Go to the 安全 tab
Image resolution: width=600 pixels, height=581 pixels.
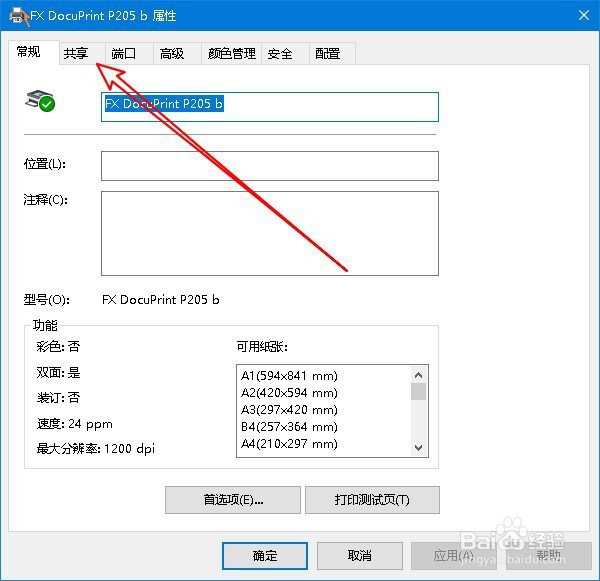[x=285, y=54]
